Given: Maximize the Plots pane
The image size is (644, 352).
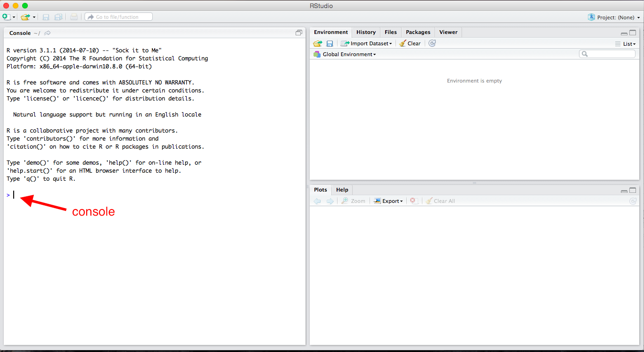Looking at the screenshot, I should [x=633, y=191].
